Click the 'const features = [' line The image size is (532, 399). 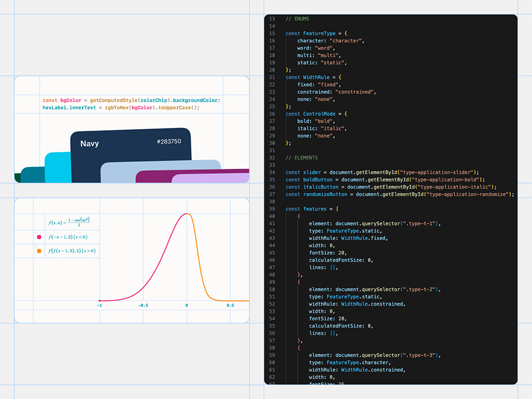click(312, 209)
